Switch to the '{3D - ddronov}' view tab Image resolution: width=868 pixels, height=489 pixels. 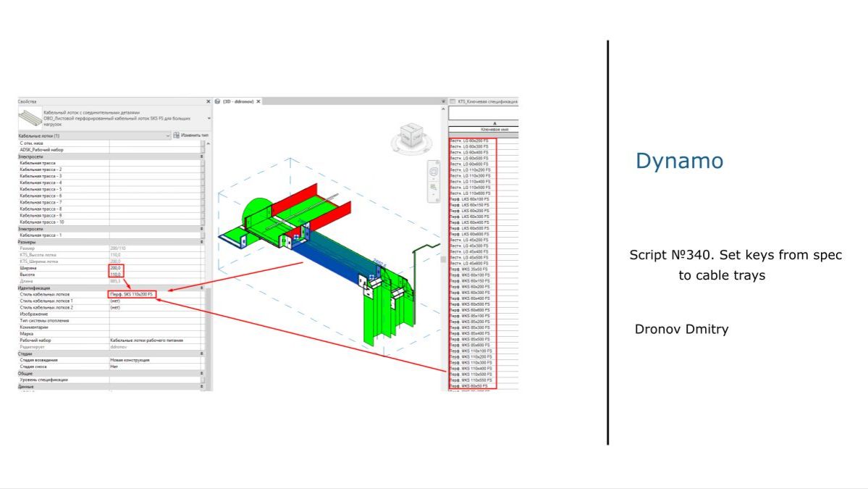click(239, 102)
